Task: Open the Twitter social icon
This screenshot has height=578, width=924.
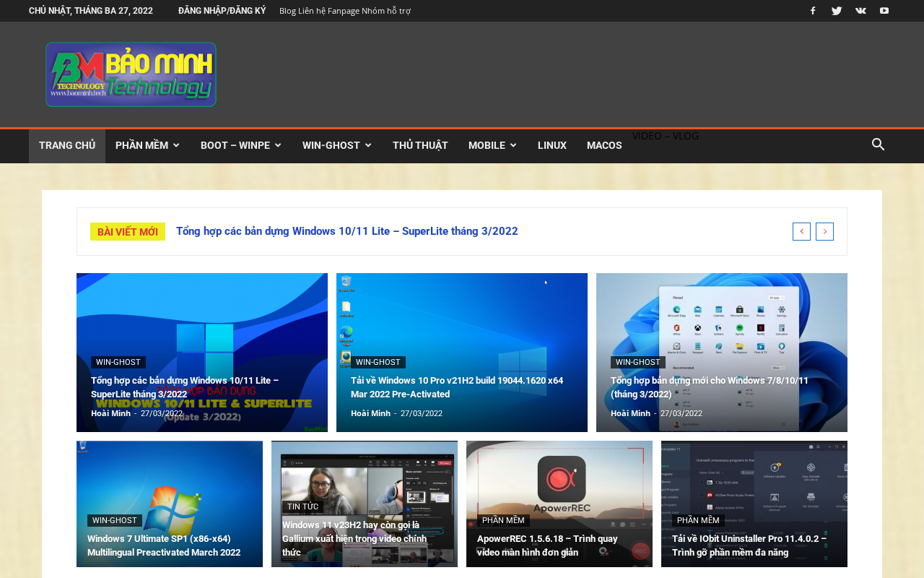Action: coord(837,11)
